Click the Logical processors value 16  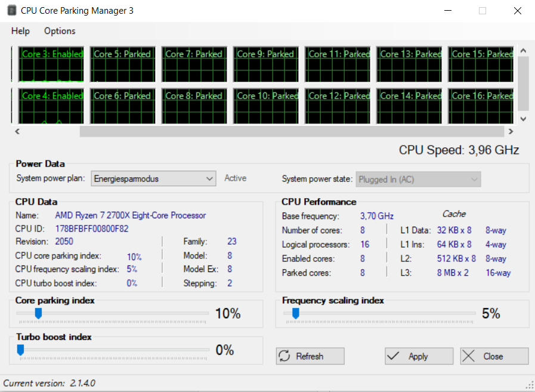tap(365, 245)
